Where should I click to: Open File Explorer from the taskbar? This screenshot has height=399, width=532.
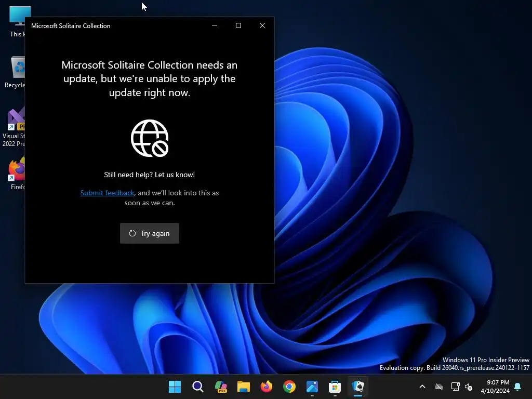(244, 387)
